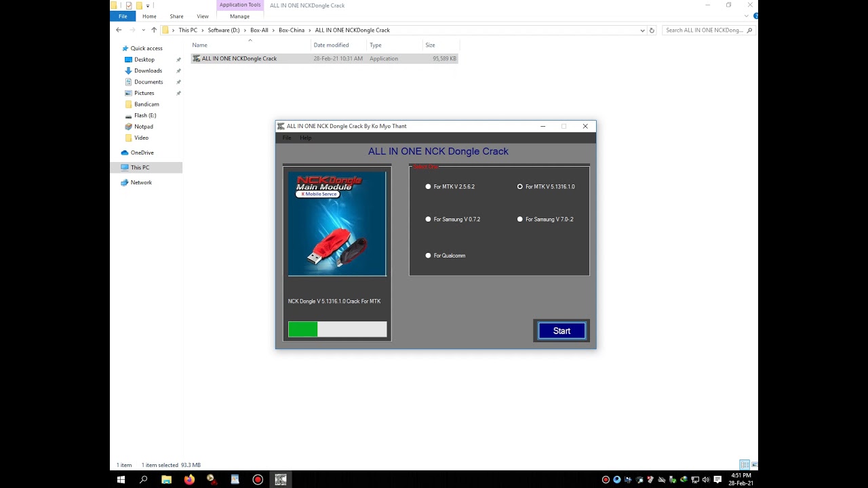
Task: Open File Explorer from the taskbar
Action: (x=167, y=479)
